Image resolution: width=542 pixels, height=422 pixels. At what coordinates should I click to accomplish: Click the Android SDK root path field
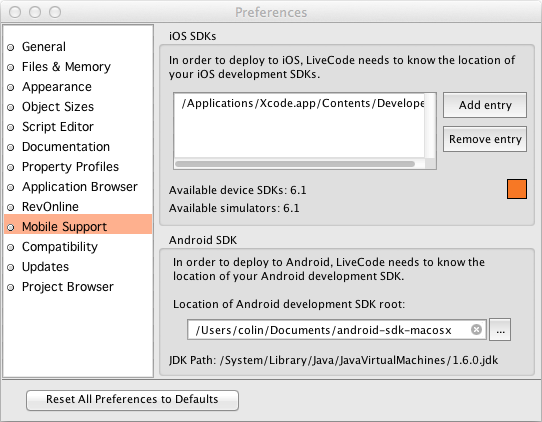click(x=337, y=330)
